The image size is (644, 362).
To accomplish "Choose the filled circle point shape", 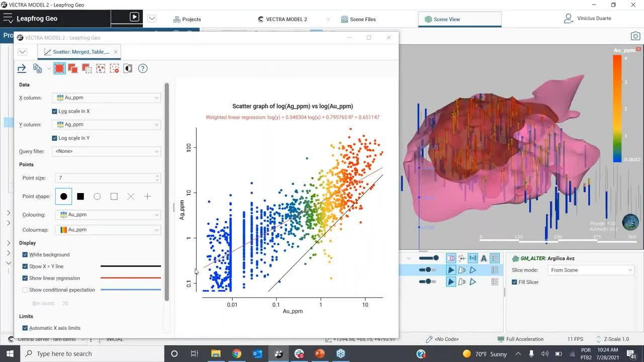I will tap(63, 197).
